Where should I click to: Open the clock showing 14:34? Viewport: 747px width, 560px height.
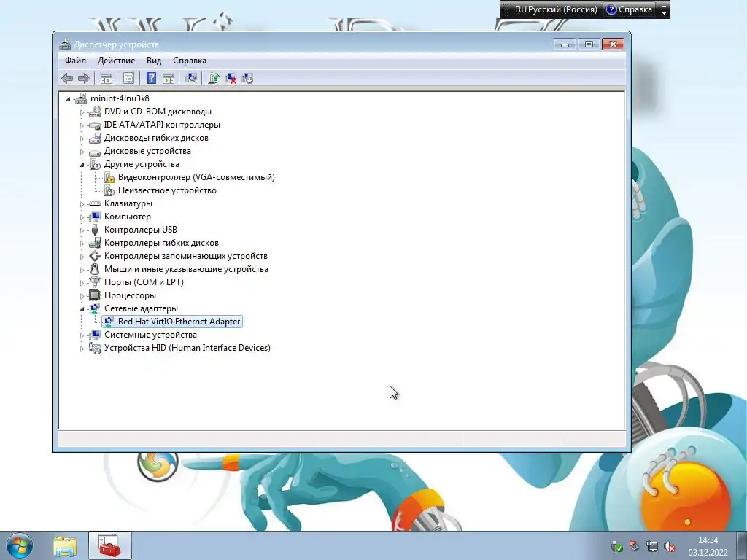pyautogui.click(x=708, y=546)
